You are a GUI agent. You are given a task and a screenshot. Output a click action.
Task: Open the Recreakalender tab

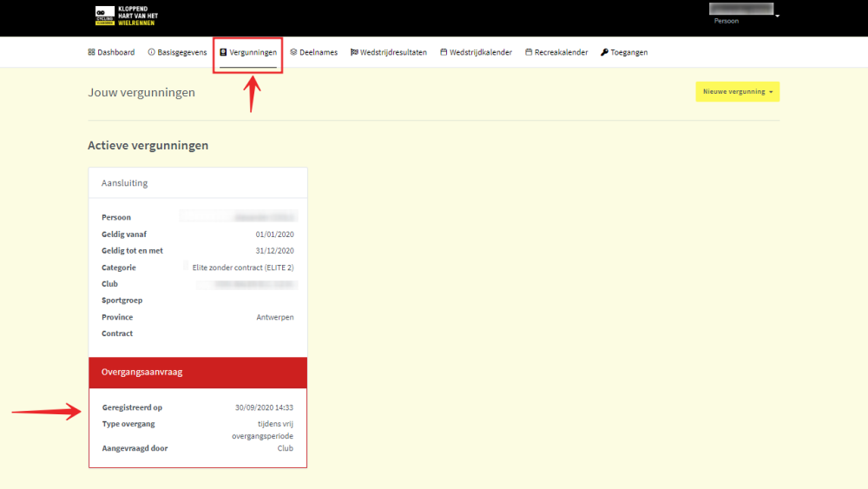[x=556, y=52]
